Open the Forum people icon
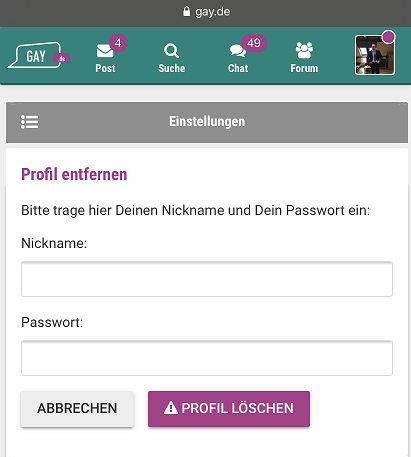Viewport: 411px width, 457px height. tap(304, 50)
